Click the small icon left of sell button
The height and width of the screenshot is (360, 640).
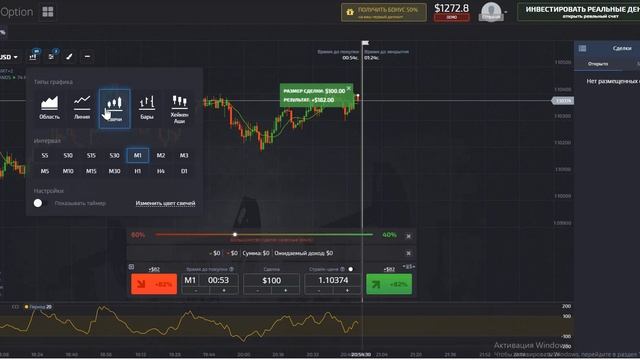click(x=131, y=267)
